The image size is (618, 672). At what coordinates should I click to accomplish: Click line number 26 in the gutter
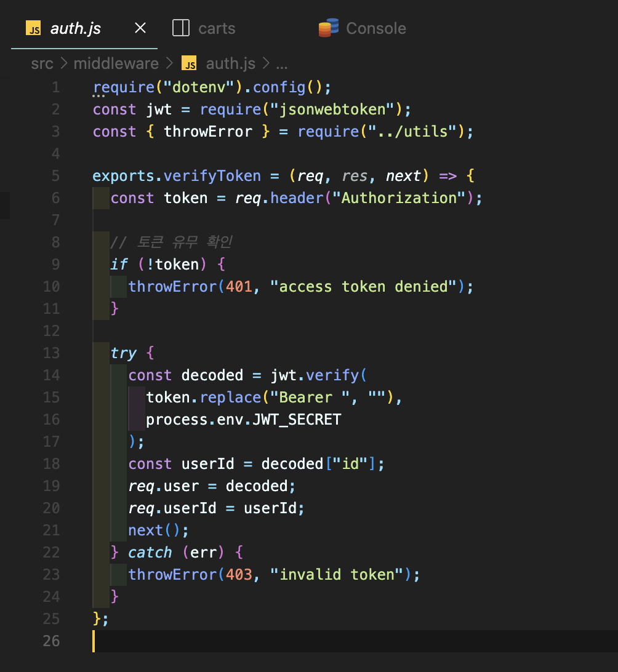tap(52, 641)
